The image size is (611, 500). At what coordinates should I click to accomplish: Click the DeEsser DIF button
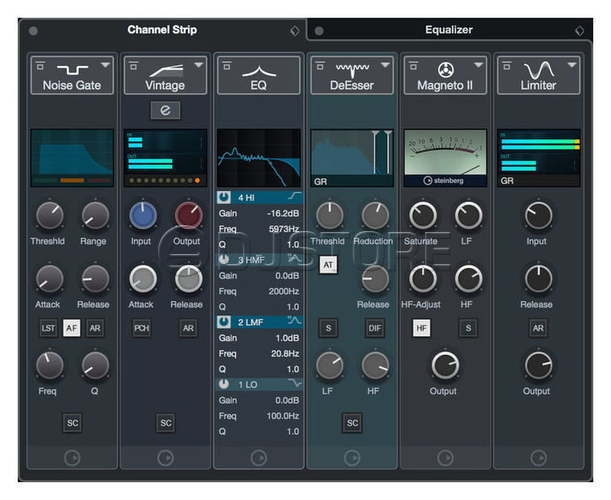point(375,328)
